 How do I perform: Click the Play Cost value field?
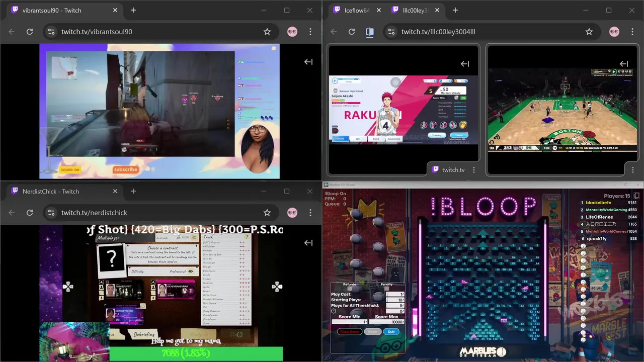click(395, 294)
